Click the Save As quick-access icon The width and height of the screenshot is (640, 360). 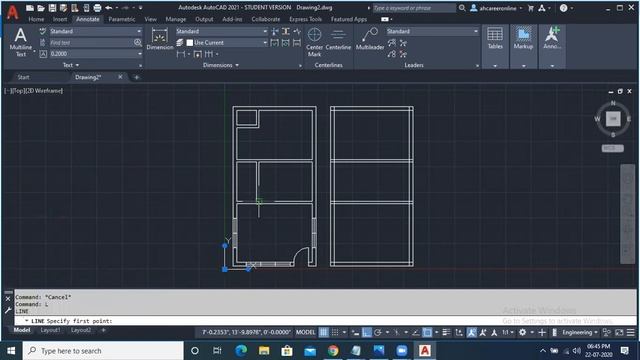[63, 8]
